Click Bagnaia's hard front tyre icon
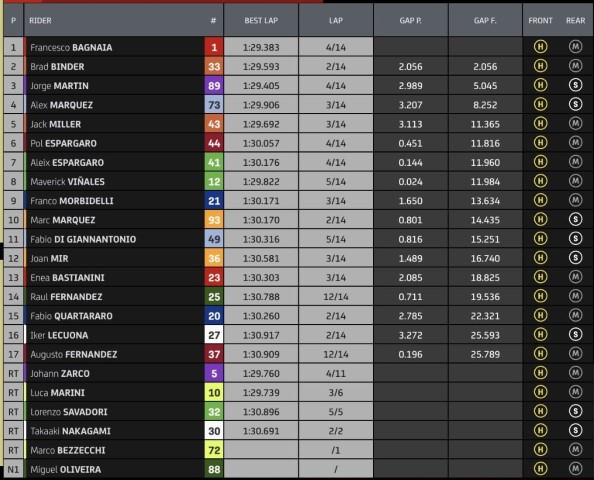 click(x=540, y=47)
